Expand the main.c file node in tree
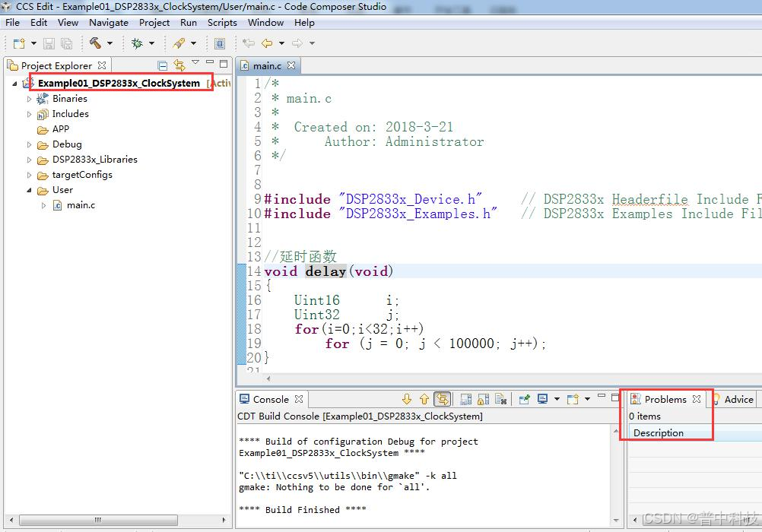The width and height of the screenshot is (762, 532). coord(44,205)
